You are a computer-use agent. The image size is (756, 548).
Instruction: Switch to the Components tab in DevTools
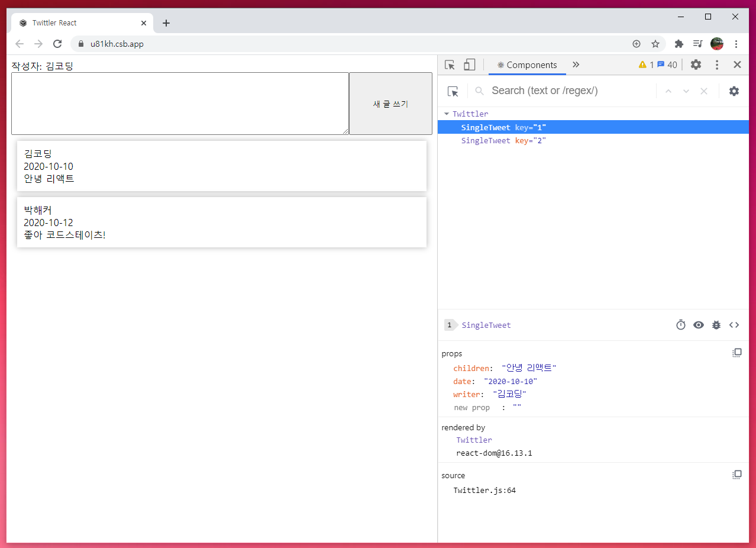click(526, 65)
